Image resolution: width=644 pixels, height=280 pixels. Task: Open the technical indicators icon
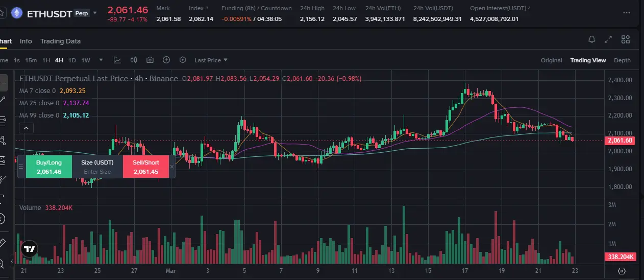tap(117, 60)
